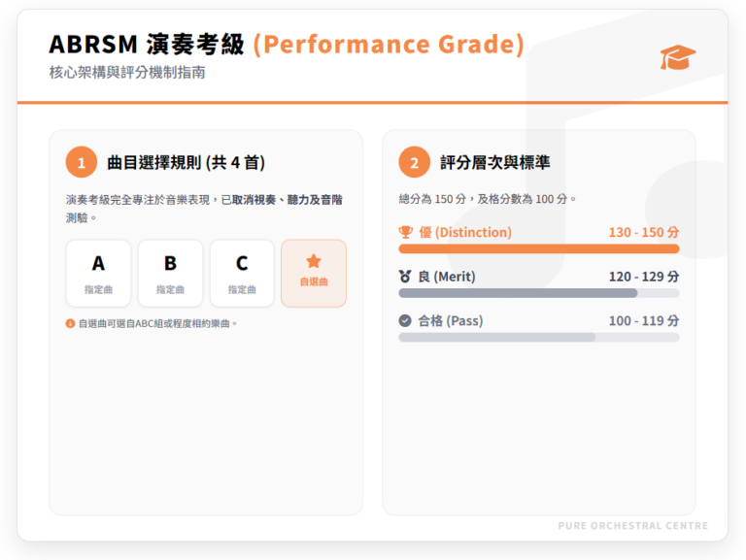Click the checkmark icon beside 合格 (Pass)
The image size is (746, 560).
(405, 320)
